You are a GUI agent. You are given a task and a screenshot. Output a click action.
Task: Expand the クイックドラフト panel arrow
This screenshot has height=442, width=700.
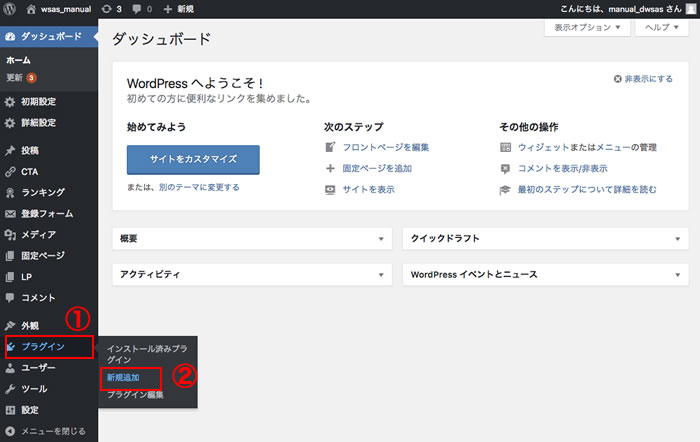pyautogui.click(x=677, y=240)
